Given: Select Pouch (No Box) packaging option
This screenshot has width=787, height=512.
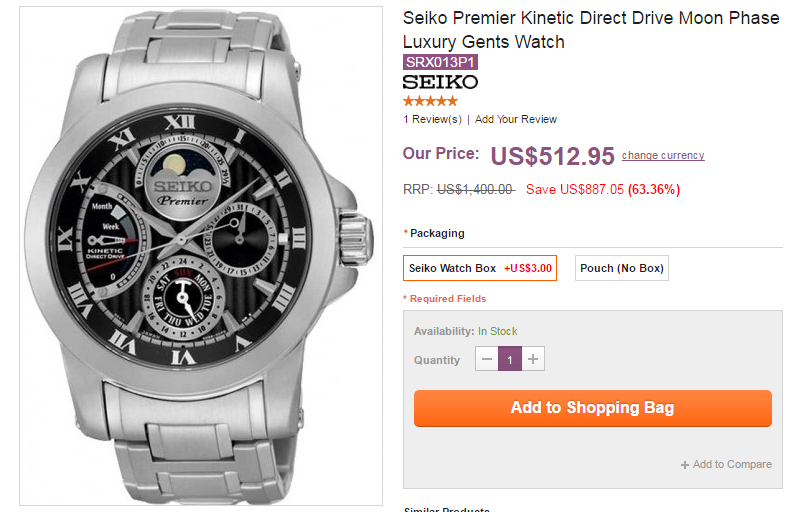Looking at the screenshot, I should tap(621, 268).
